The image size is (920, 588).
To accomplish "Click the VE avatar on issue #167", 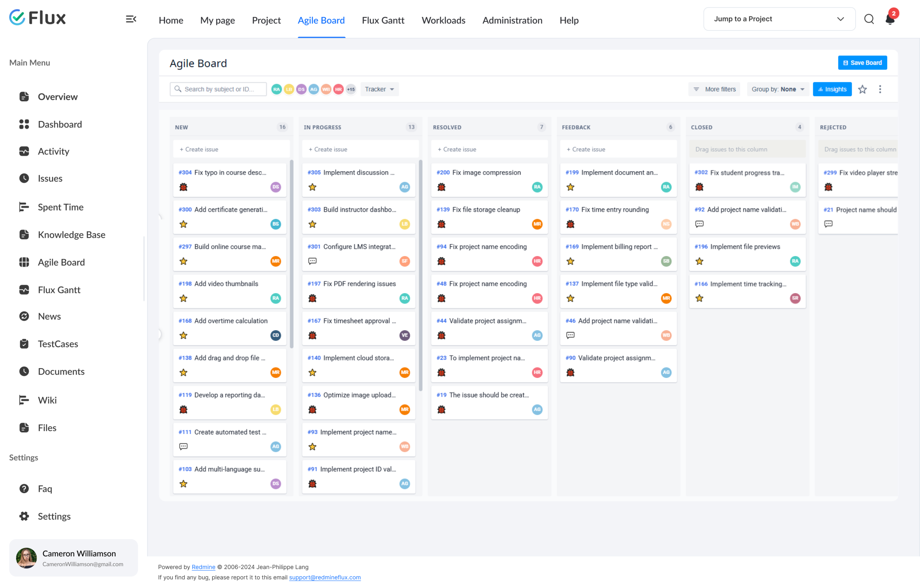I will pos(405,335).
